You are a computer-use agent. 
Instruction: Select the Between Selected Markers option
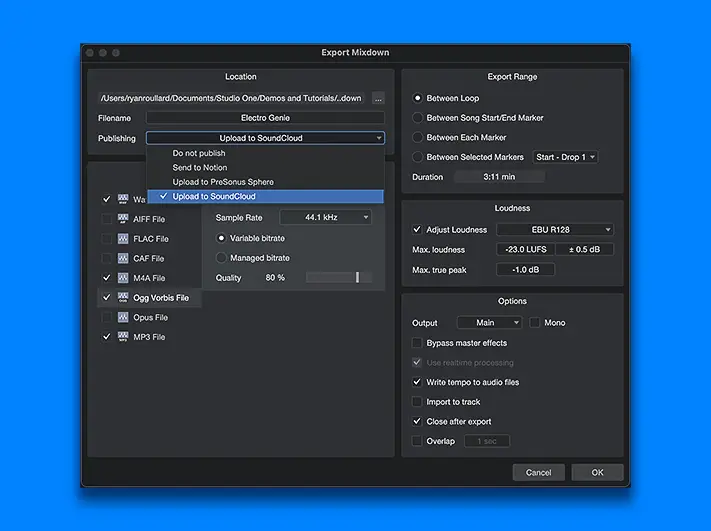417,157
